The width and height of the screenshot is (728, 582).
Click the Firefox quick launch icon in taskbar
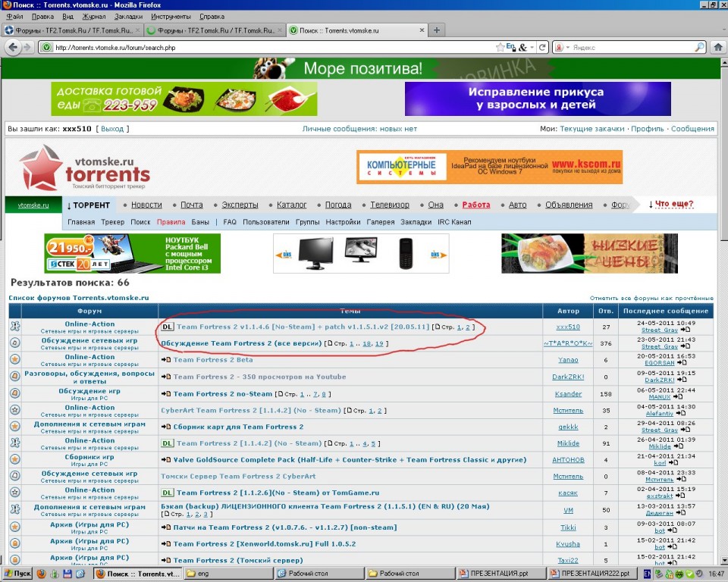point(41,574)
